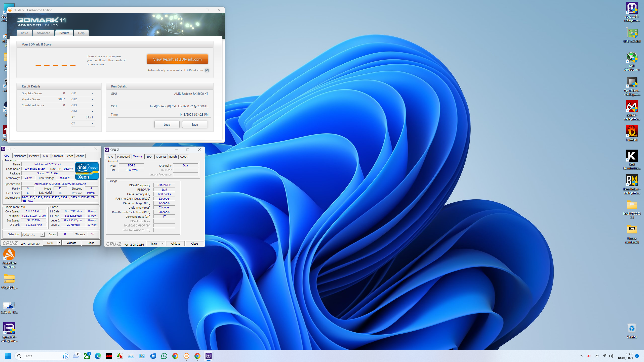Click the Load button in Run Details
The width and height of the screenshot is (644, 362).
(x=167, y=124)
